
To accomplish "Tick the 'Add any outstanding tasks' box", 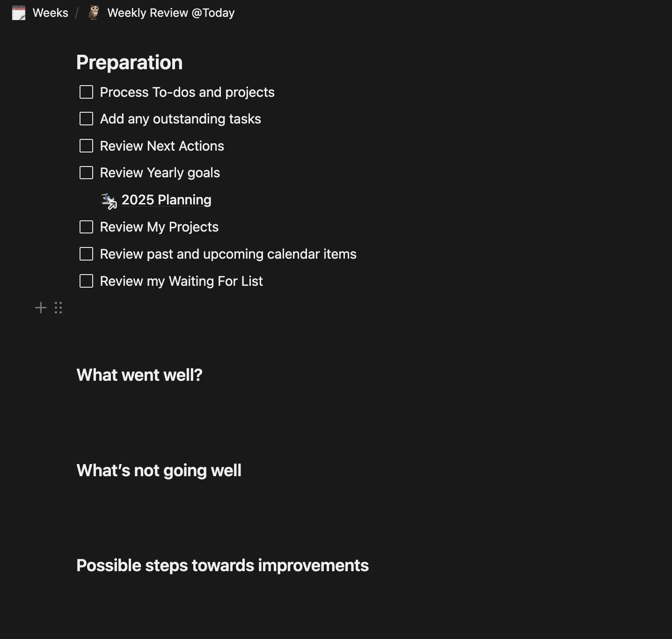I will click(x=87, y=119).
